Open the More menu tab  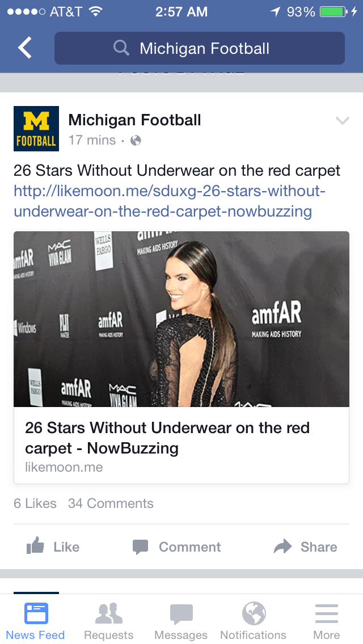click(x=326, y=620)
